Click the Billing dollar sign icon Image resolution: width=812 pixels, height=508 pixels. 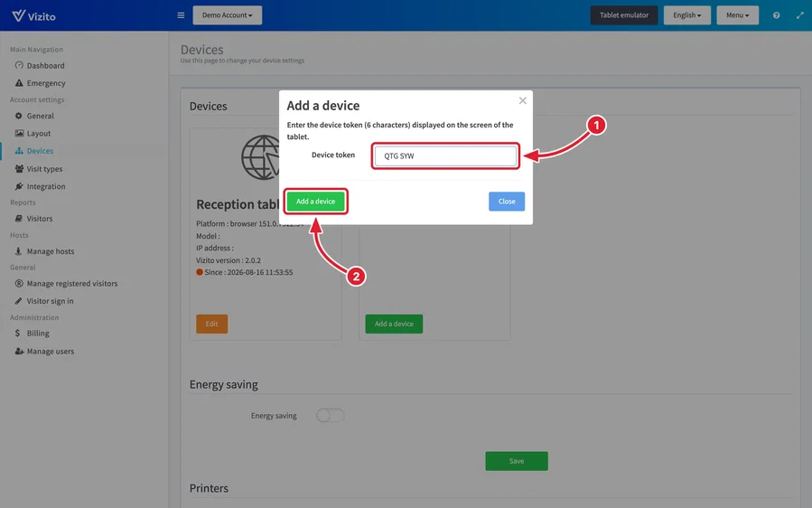tap(17, 333)
